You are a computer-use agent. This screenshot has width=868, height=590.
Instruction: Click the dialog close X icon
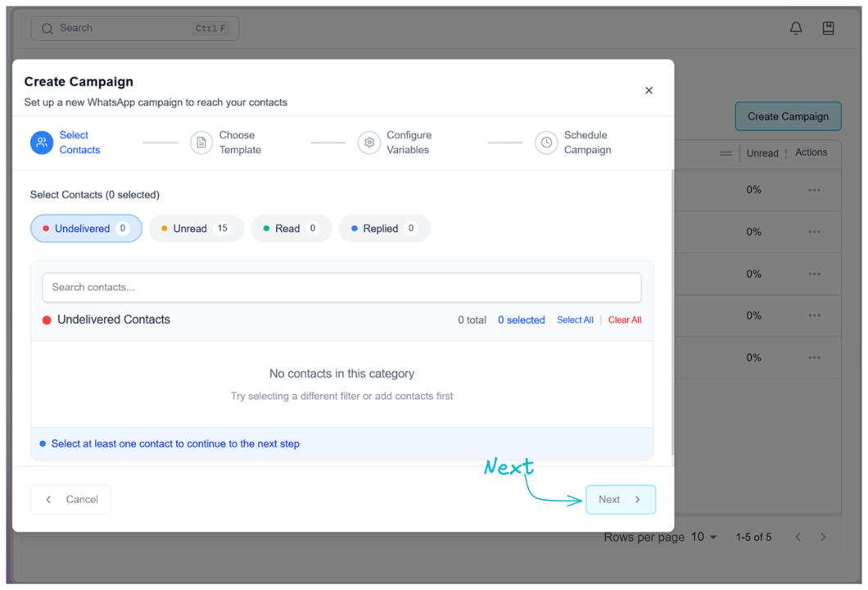(x=649, y=90)
